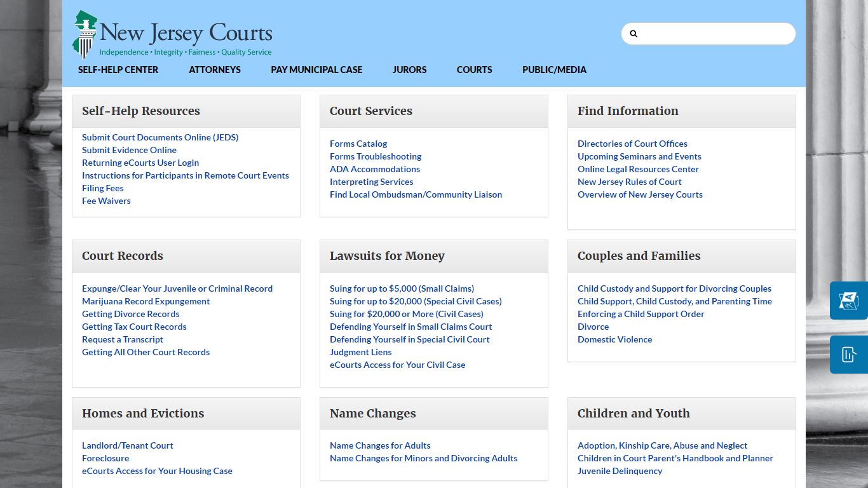This screenshot has height=488, width=868.
Task: Open eCourts Access for Your Housing Case
Action: click(157, 471)
